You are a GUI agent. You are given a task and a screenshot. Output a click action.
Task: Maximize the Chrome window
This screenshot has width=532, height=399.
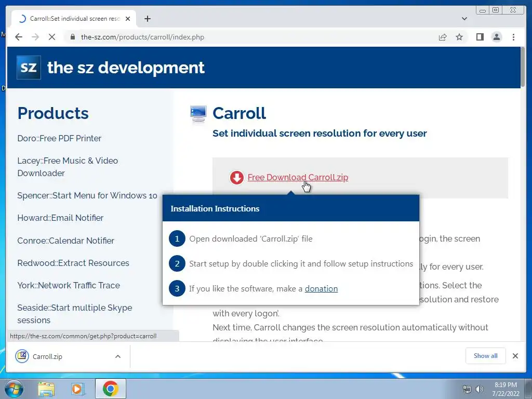pos(495,10)
